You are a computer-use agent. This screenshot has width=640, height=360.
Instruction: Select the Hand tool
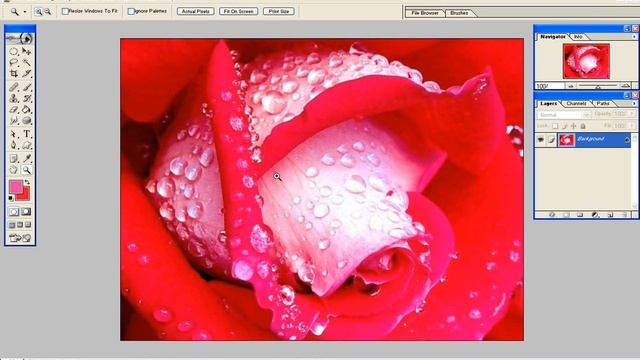point(14,170)
